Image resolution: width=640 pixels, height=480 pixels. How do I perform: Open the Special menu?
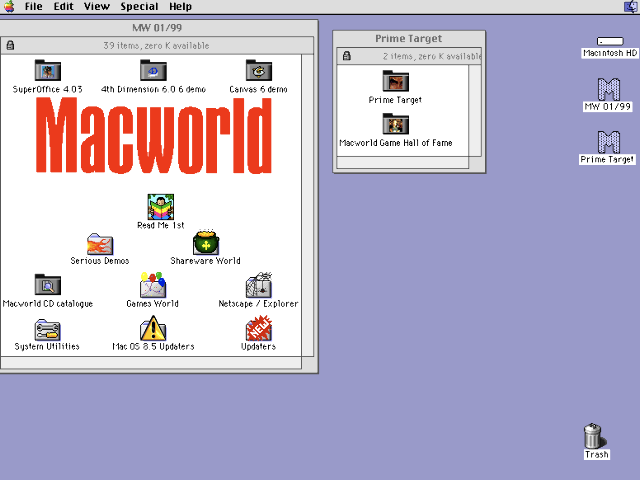click(139, 7)
